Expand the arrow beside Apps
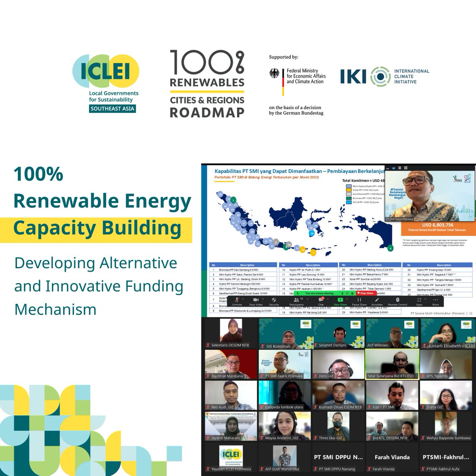Image resolution: width=476 pixels, height=476 pixels. tap(426, 299)
